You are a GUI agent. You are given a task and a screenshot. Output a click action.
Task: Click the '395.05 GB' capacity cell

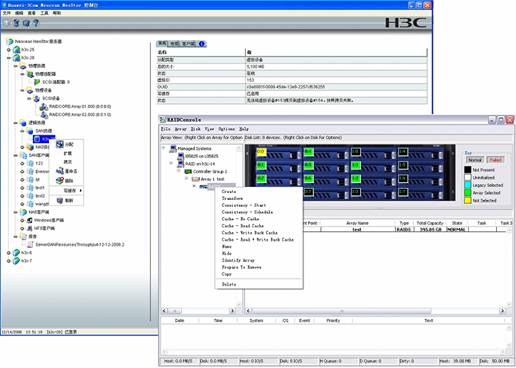[x=431, y=229]
